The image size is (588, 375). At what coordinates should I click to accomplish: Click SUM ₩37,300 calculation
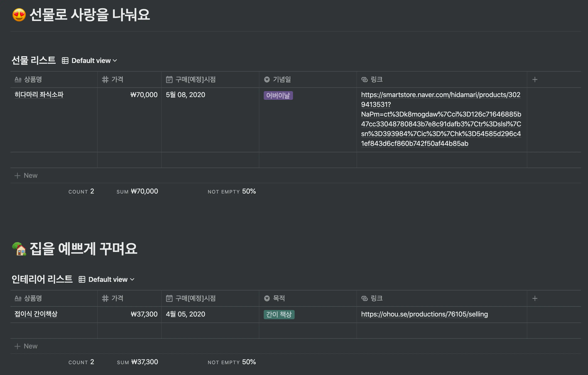[x=138, y=362]
